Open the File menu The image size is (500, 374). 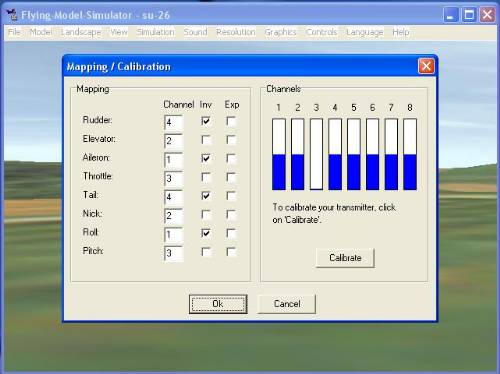(x=14, y=32)
